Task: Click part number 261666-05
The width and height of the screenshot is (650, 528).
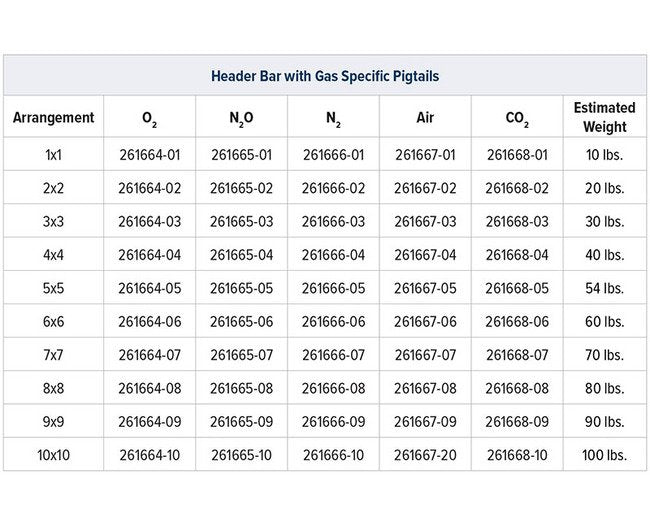Action: click(333, 288)
